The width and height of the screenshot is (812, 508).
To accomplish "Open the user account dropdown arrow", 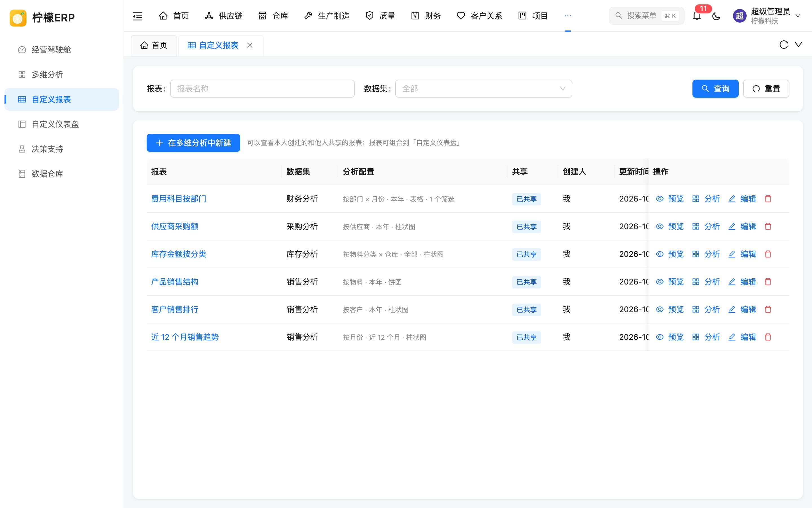I will click(798, 16).
